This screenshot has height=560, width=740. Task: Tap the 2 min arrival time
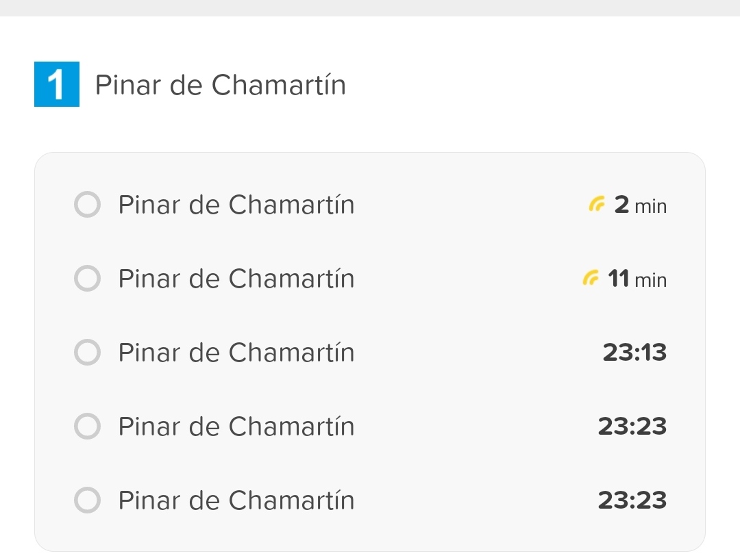pyautogui.click(x=640, y=205)
